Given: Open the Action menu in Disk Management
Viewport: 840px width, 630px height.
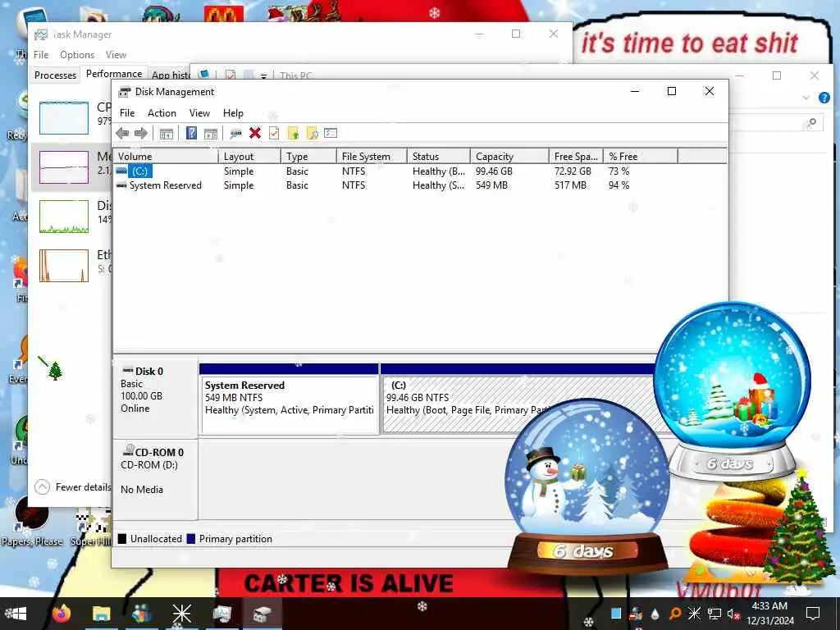Looking at the screenshot, I should pos(162,113).
